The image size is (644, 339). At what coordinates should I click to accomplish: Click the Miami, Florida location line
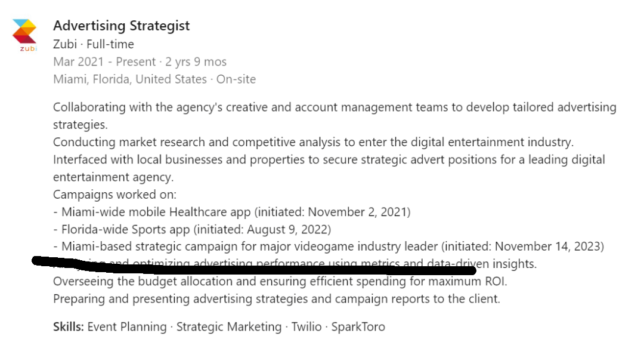point(154,79)
